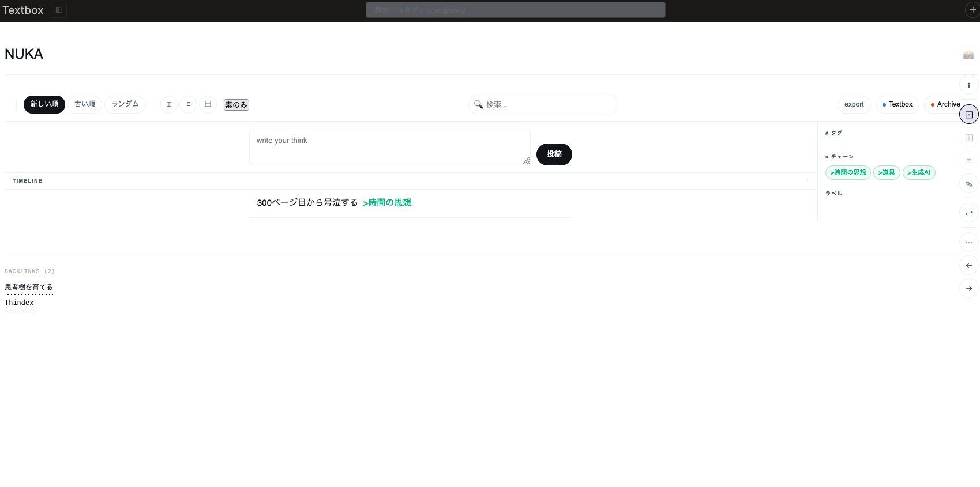Open the camera snapshot icon in right rail
The height and width of the screenshot is (487, 980).
click(x=968, y=55)
